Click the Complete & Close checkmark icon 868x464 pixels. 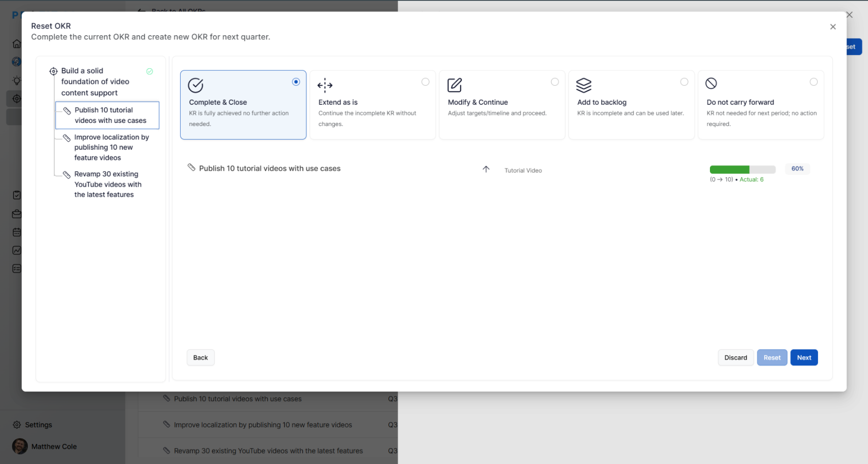195,85
